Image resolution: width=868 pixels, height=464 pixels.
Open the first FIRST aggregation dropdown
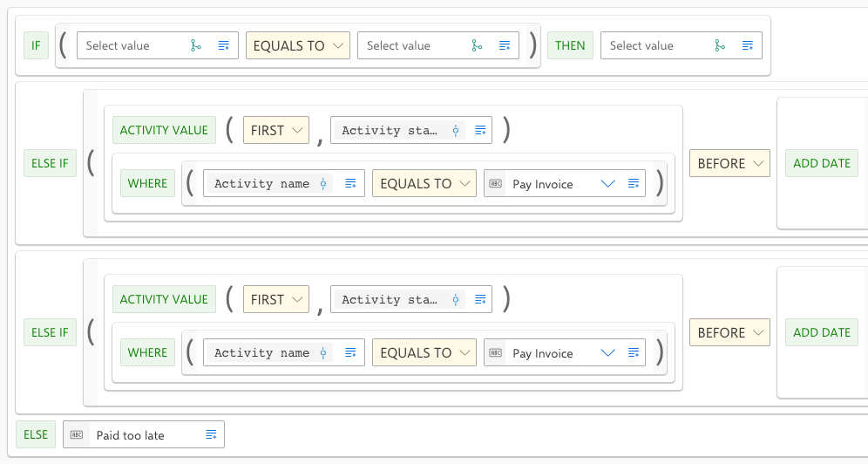pyautogui.click(x=276, y=130)
